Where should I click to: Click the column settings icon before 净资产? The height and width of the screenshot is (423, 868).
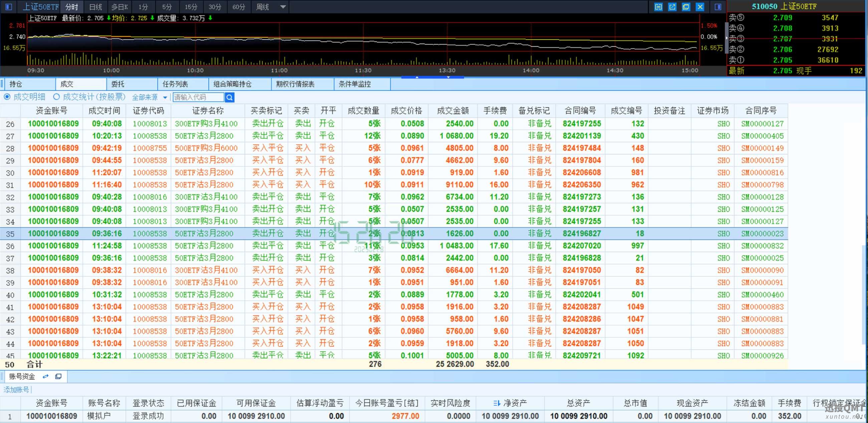(497, 403)
